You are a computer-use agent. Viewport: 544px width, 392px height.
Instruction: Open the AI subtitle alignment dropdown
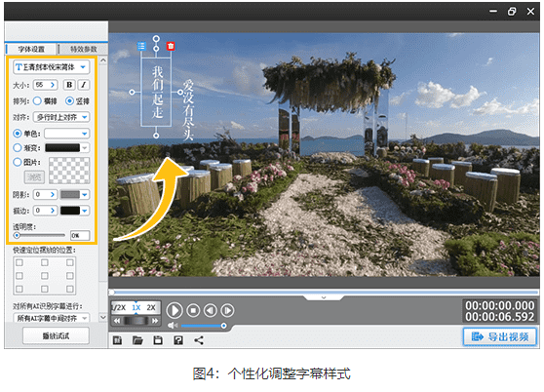pos(52,318)
